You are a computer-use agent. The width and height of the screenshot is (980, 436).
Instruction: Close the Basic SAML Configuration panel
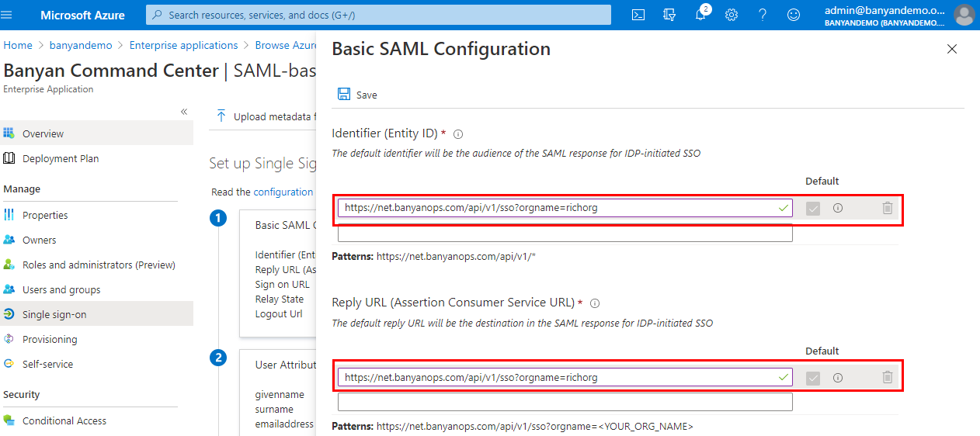coord(952,49)
